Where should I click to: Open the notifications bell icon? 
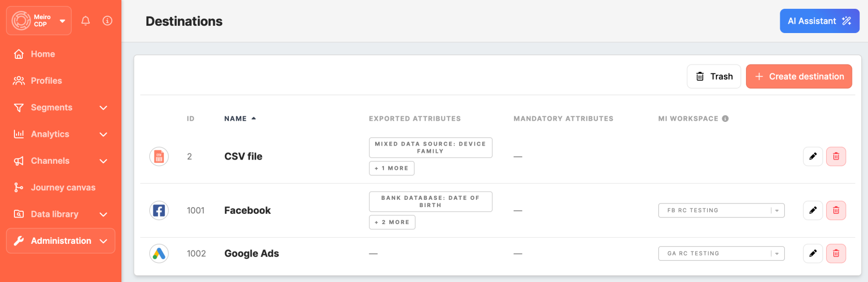pos(86,21)
